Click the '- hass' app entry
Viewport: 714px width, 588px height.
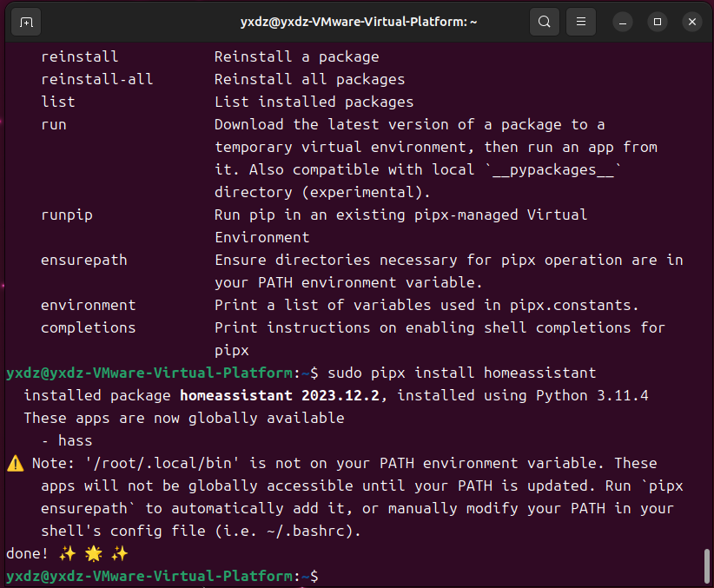coord(67,441)
